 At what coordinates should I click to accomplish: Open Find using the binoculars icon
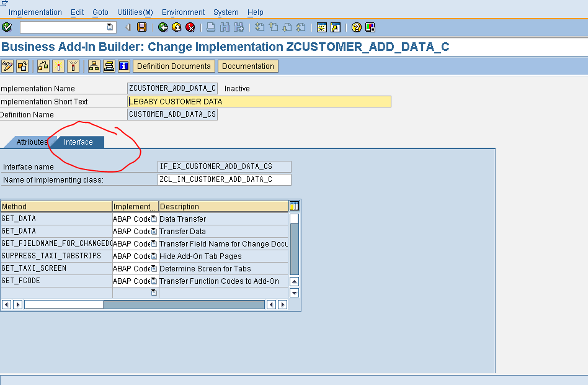pos(225,27)
